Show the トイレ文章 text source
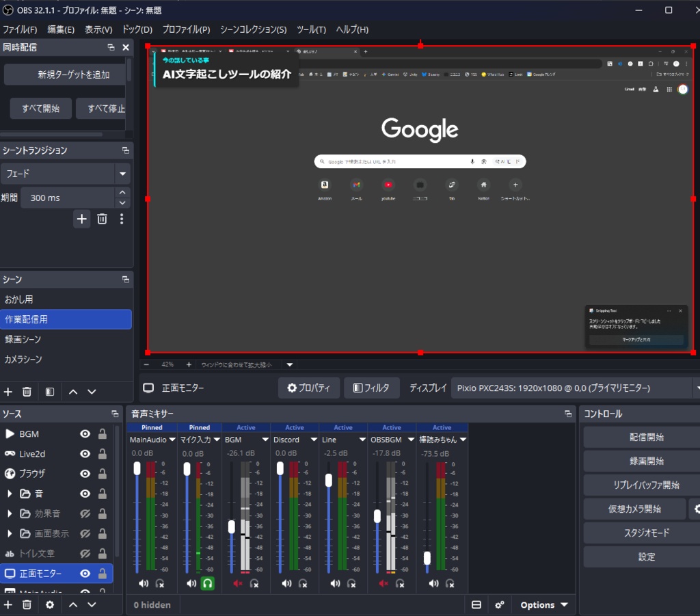 click(x=85, y=554)
